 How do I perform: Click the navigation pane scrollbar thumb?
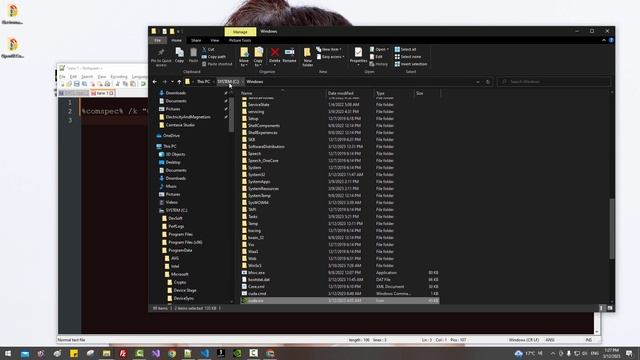click(x=231, y=114)
